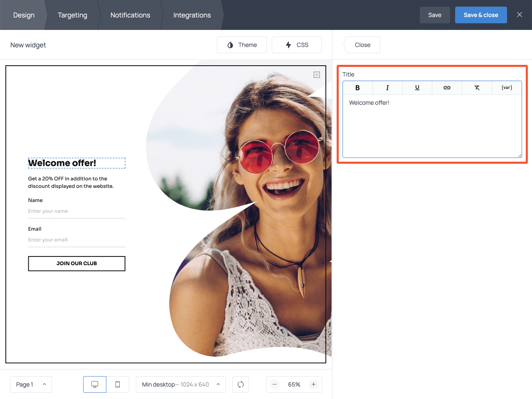This screenshot has width=532, height=399.
Task: Collapse the Title editor panel via Close
Action: pos(362,44)
